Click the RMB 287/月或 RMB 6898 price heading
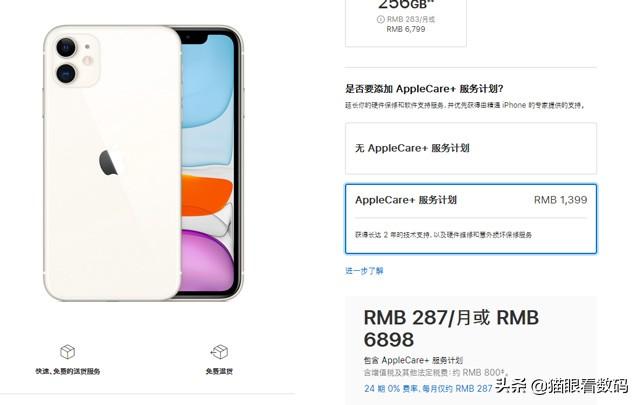This screenshot has height=405, width=640. (451, 329)
